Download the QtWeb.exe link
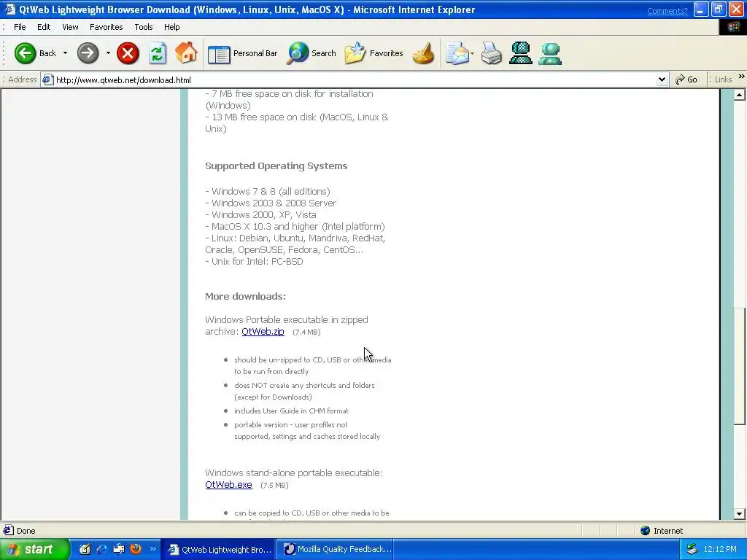Viewport: 747px width, 560px height. [228, 484]
